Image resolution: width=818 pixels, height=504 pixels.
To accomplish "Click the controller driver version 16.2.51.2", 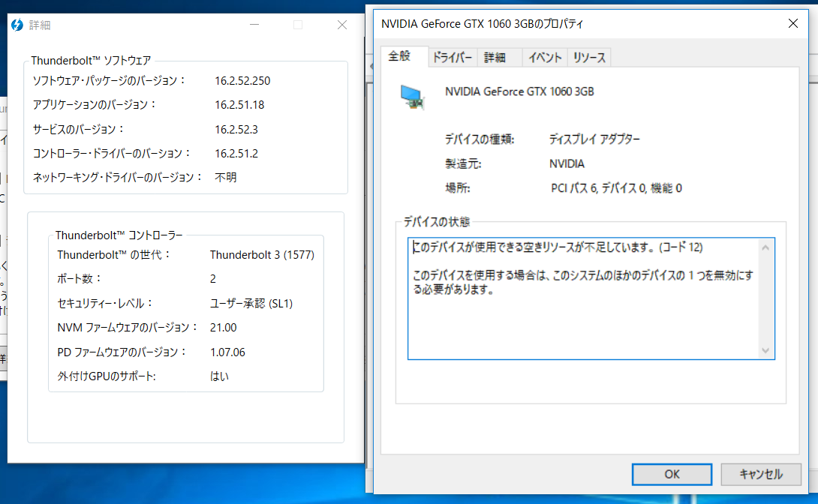I will point(236,153).
